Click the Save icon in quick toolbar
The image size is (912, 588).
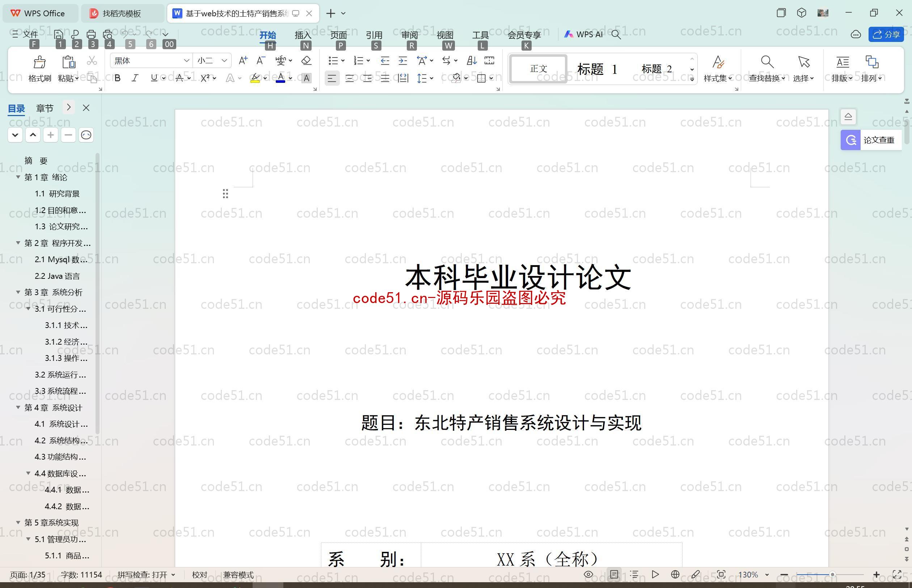(x=59, y=34)
